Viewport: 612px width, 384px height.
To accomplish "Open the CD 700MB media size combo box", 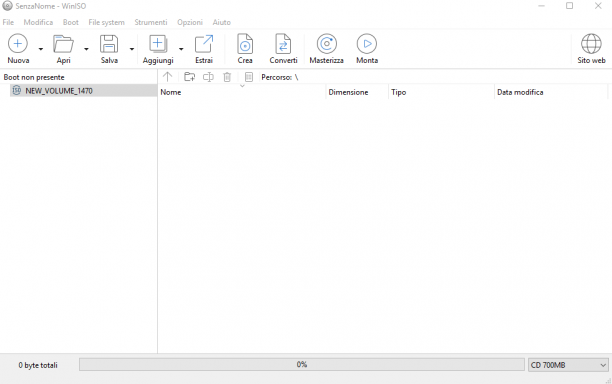I will pos(568,365).
